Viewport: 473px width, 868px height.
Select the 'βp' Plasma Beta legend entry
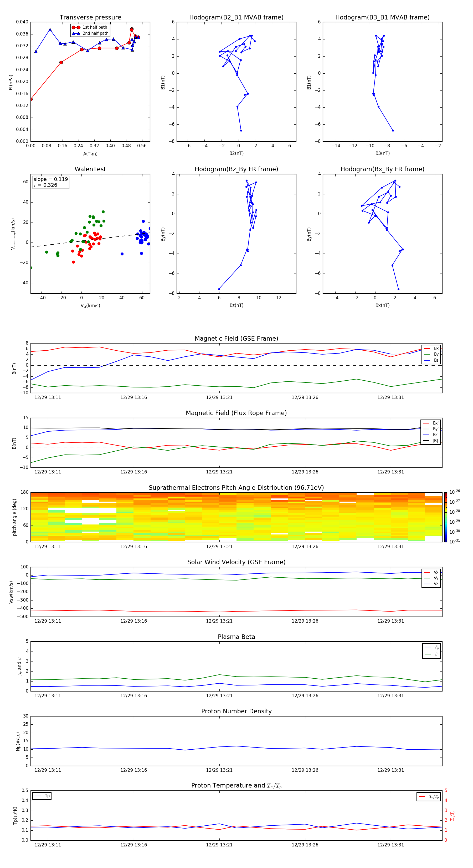[431, 647]
